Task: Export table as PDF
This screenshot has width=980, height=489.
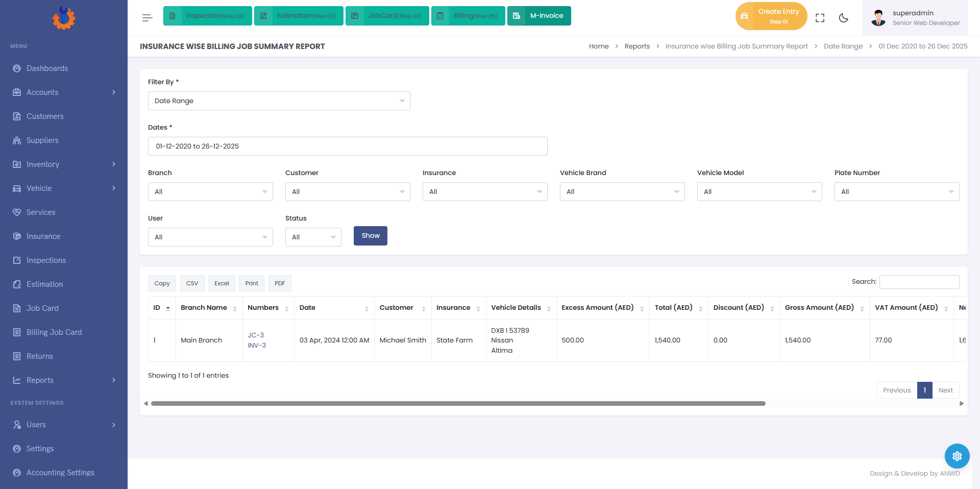Action: 280,283
